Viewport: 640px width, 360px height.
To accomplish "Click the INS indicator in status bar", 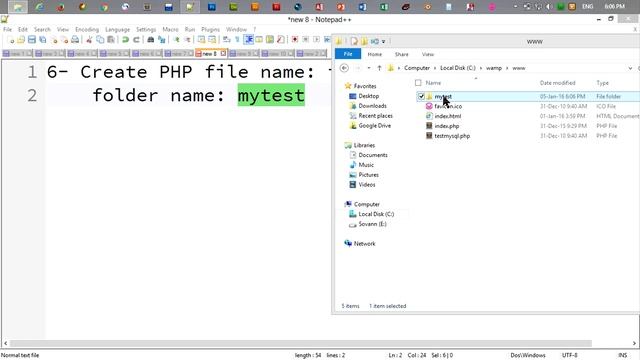I will pos(622,356).
